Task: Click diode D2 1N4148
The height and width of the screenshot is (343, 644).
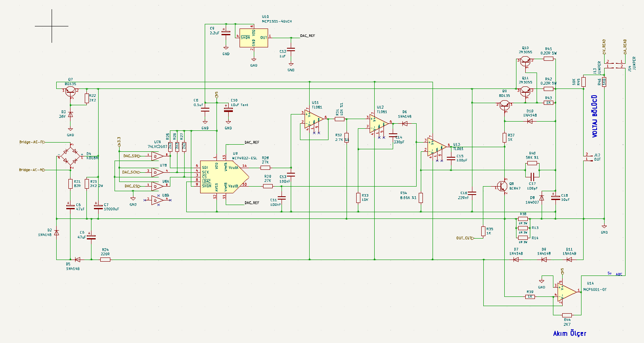Action: [57, 232]
